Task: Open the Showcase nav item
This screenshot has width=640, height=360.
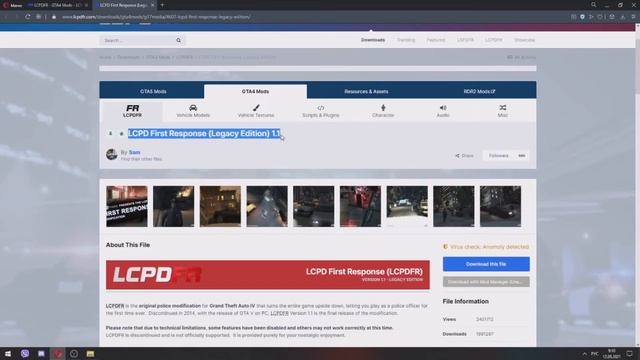Action: point(524,40)
